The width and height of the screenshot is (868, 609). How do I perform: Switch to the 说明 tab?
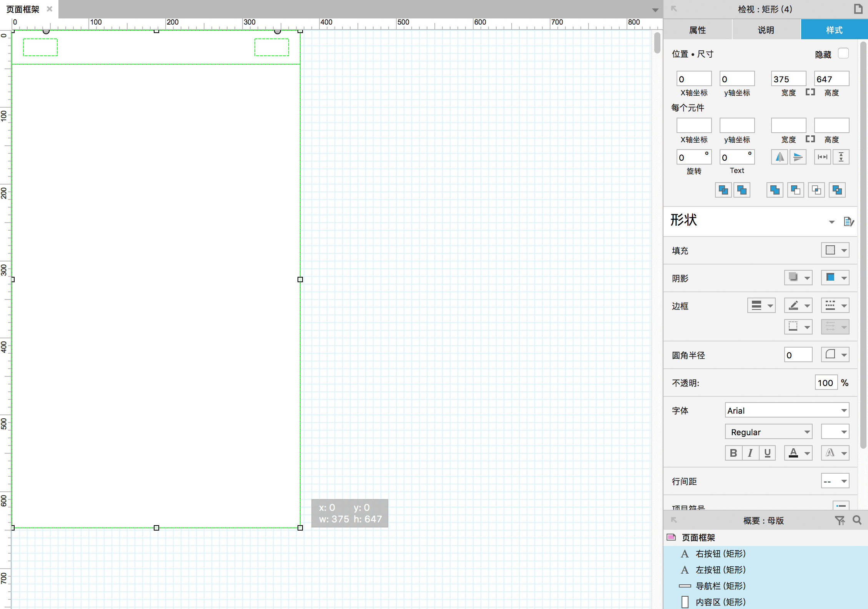pyautogui.click(x=766, y=30)
